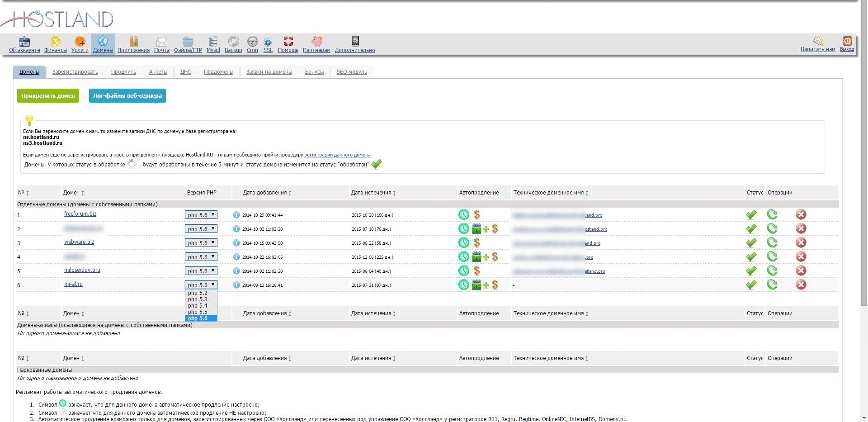
Task: Open the Почта mail icon
Action: click(x=161, y=42)
